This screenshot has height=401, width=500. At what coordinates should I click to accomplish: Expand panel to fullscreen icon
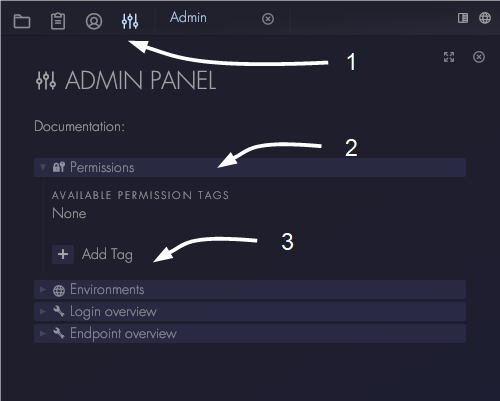(x=449, y=57)
